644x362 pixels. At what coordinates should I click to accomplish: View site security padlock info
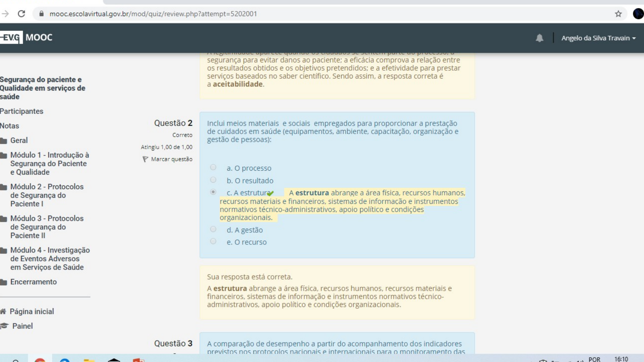[42, 14]
